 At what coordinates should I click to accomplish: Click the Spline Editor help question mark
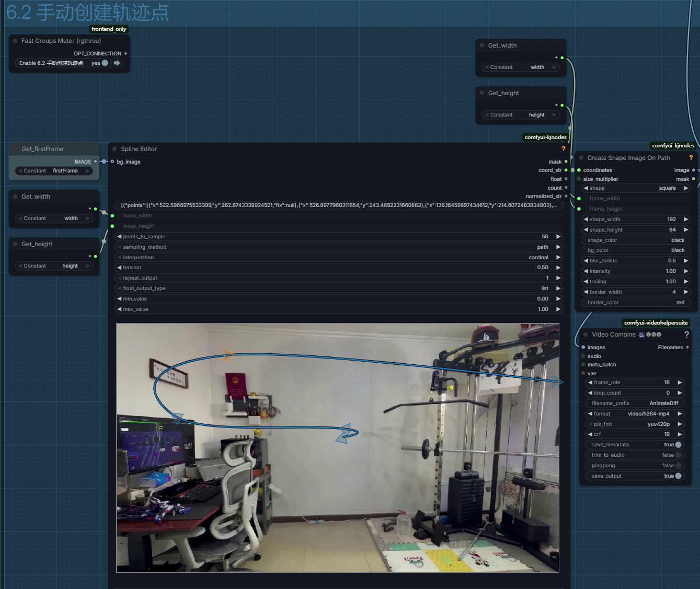(563, 149)
